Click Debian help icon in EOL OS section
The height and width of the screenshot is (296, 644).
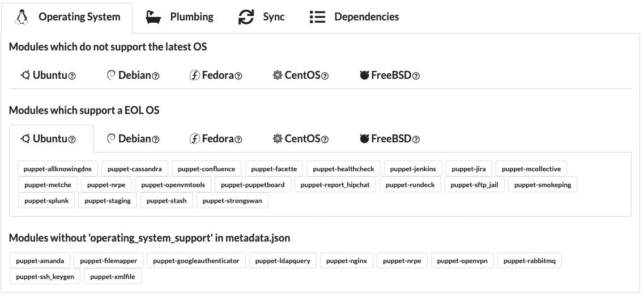coord(156,139)
